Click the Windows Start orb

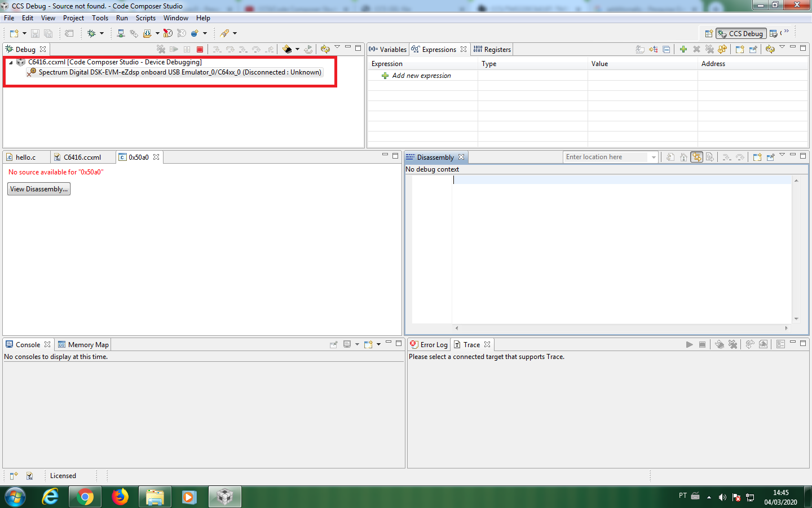15,497
